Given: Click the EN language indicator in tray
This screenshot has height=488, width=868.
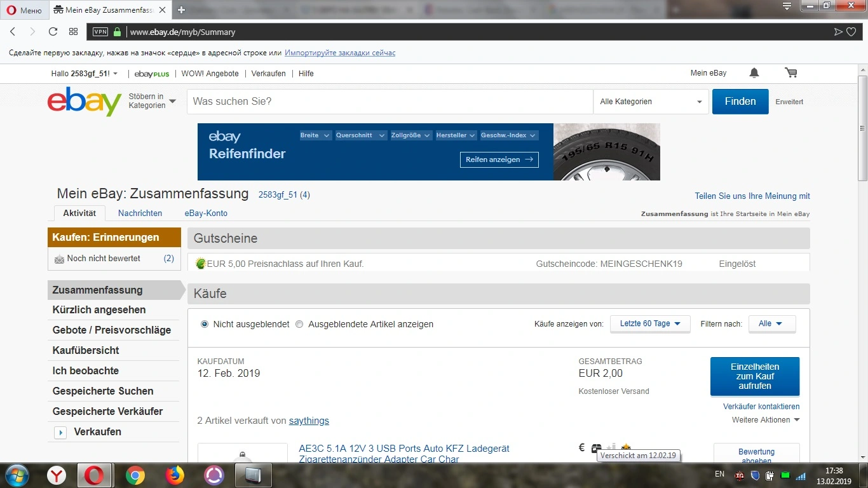Looking at the screenshot, I should coord(719,474).
